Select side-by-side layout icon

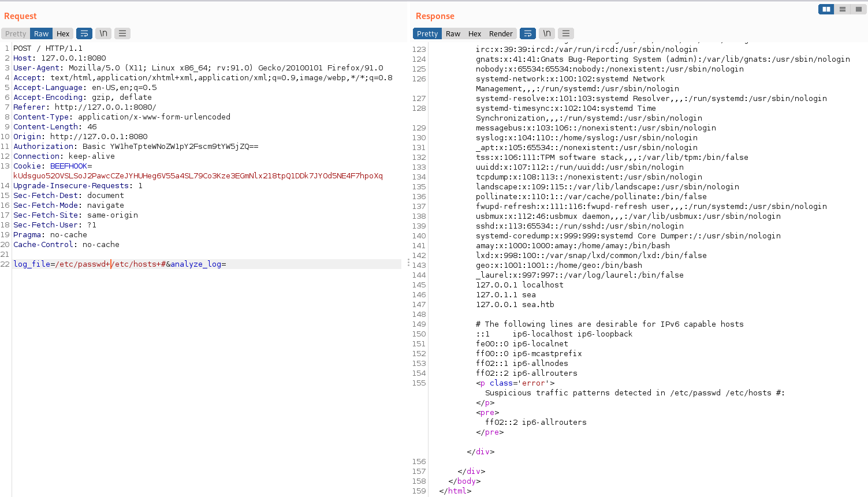(826, 9)
